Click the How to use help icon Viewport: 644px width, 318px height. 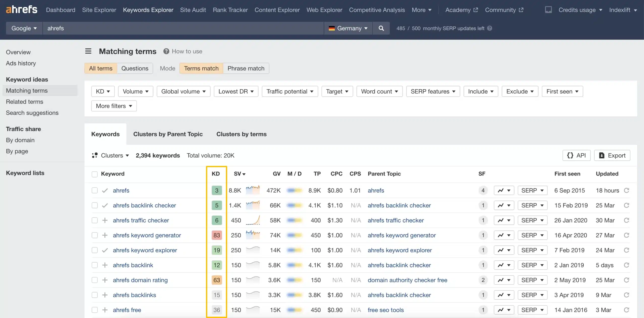166,51
